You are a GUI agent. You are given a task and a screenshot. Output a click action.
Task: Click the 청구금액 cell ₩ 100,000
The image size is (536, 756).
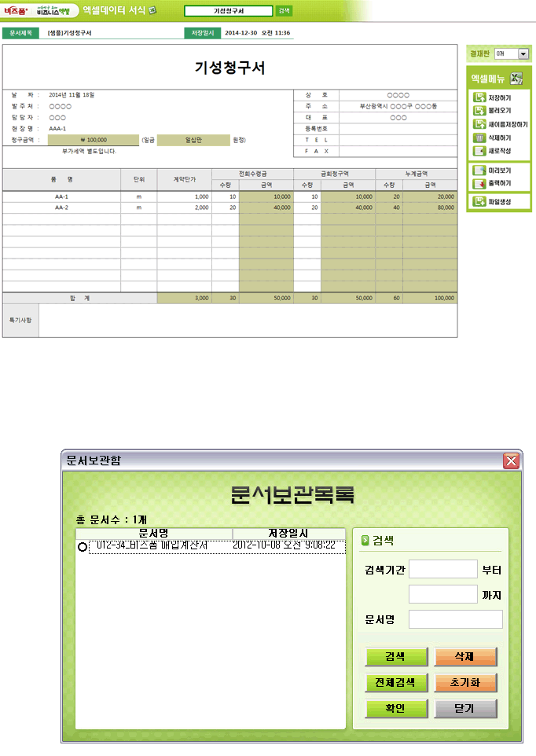[x=94, y=140]
